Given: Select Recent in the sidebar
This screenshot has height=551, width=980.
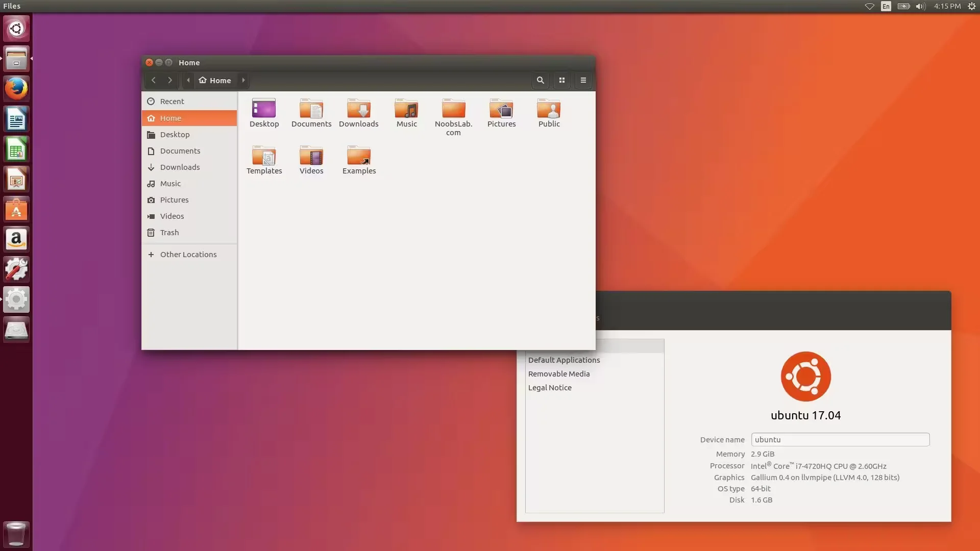Looking at the screenshot, I should [172, 102].
